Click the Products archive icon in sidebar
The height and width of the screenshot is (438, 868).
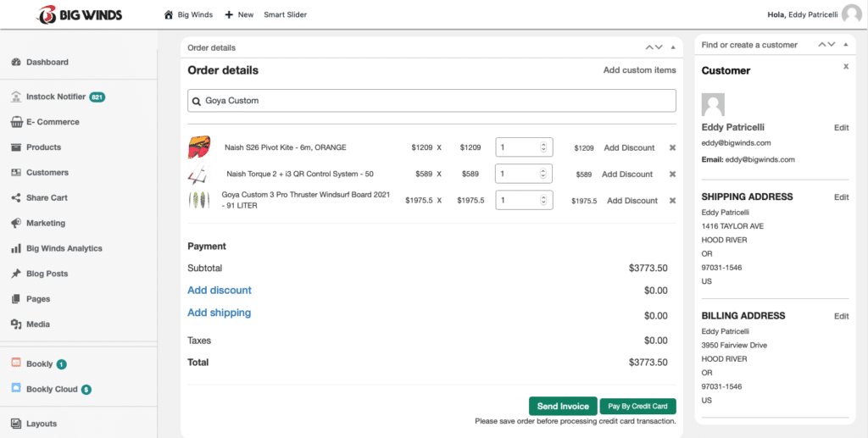(16, 147)
